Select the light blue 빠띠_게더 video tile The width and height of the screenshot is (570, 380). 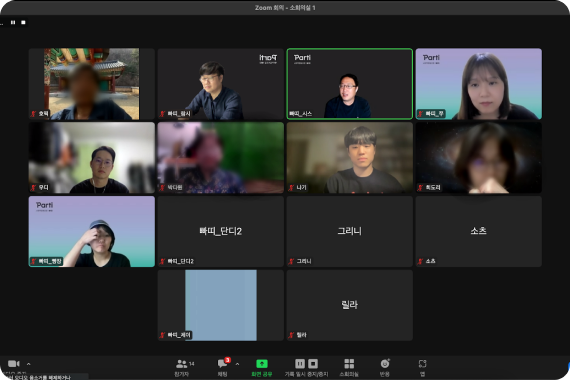(221, 305)
